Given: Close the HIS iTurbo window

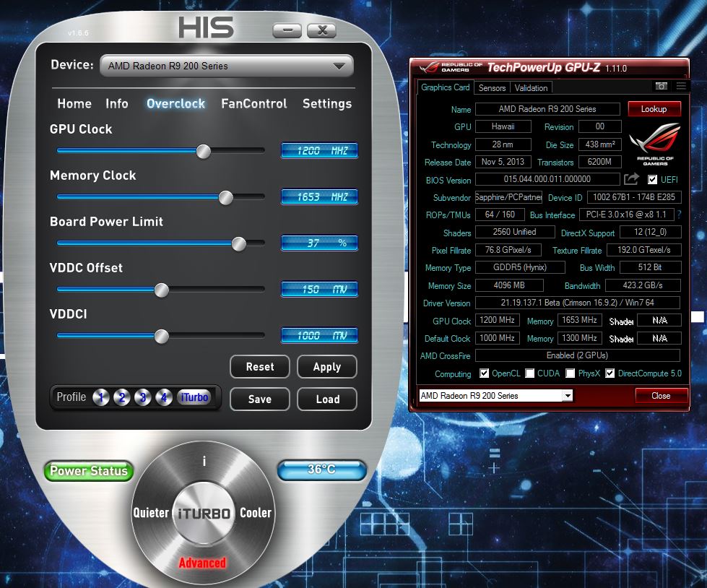Looking at the screenshot, I should (322, 30).
